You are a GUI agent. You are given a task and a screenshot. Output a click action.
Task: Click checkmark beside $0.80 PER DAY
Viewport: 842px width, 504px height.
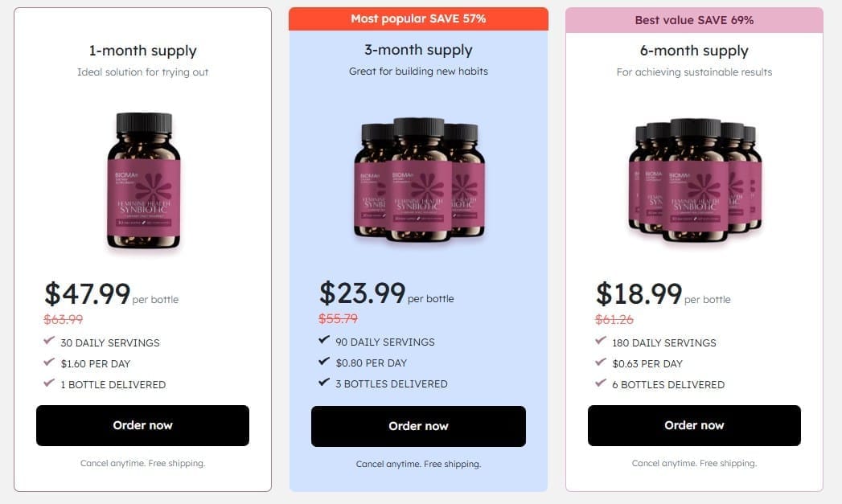[x=324, y=361]
